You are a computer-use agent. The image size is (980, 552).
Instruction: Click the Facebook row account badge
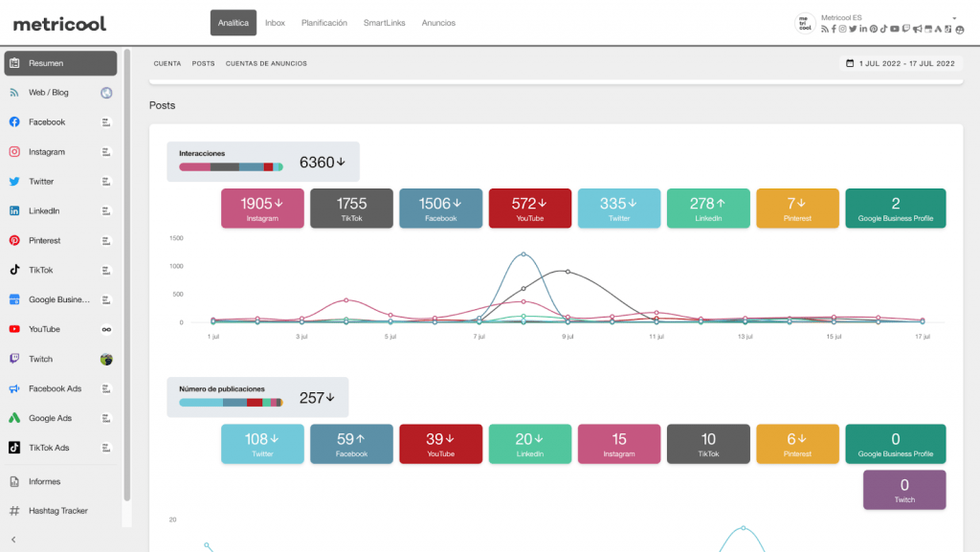(x=106, y=122)
